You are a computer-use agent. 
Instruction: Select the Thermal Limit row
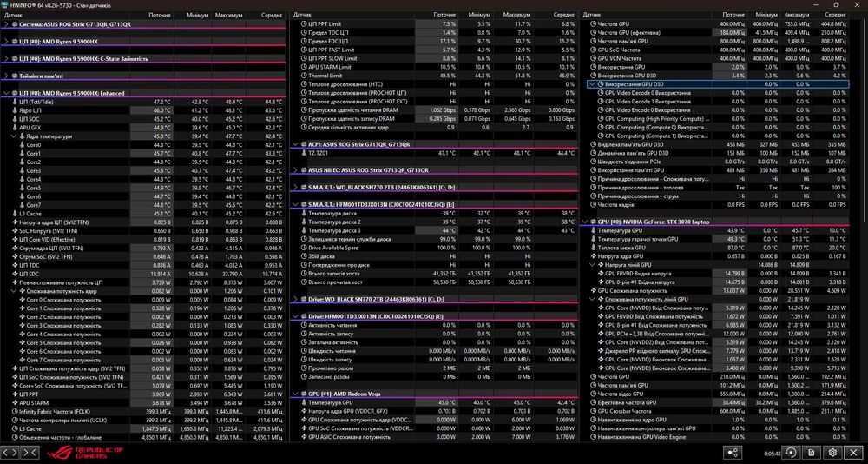pyautogui.click(x=434, y=76)
